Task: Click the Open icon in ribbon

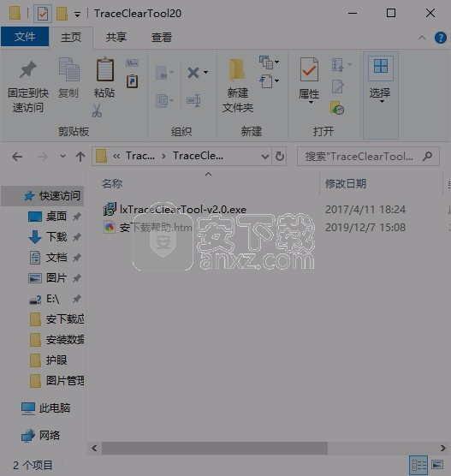Action: click(x=338, y=65)
